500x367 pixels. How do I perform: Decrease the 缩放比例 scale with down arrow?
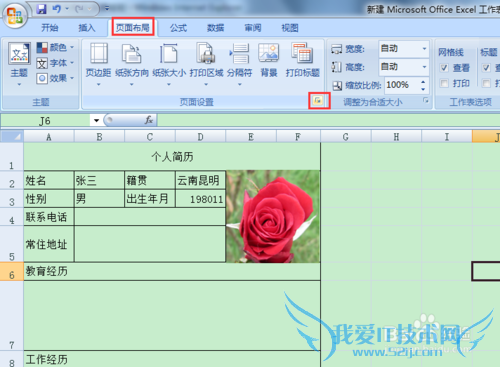coord(423,89)
